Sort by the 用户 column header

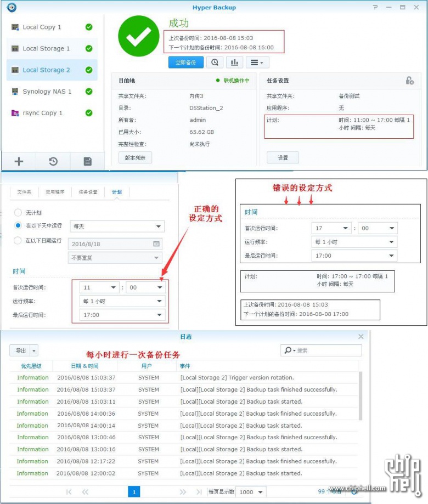click(147, 366)
